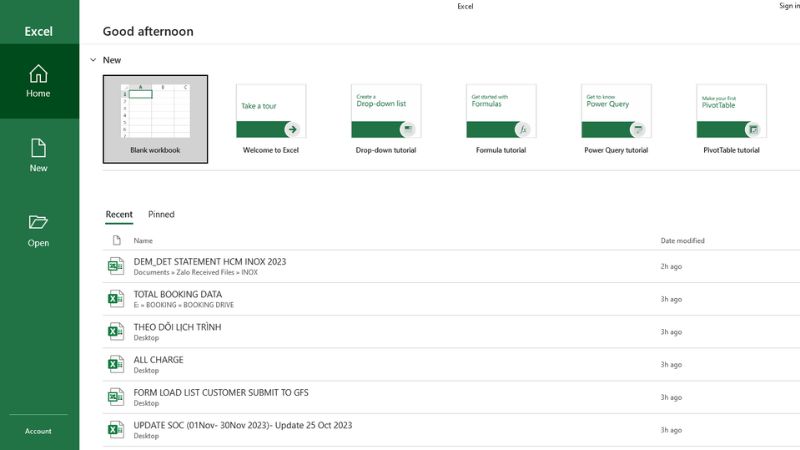
Task: Switch to the Recent tab
Action: pyautogui.click(x=119, y=214)
